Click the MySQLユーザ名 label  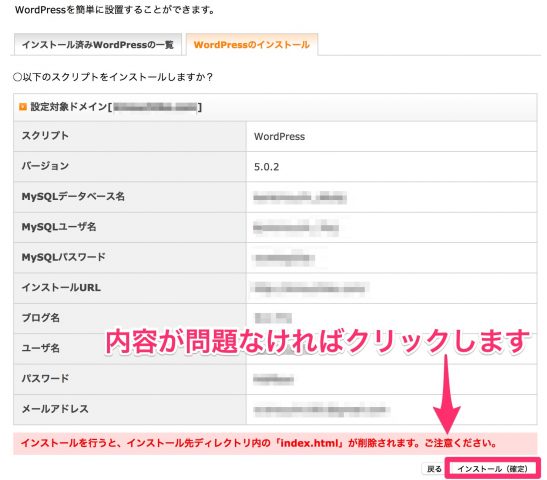click(59, 227)
